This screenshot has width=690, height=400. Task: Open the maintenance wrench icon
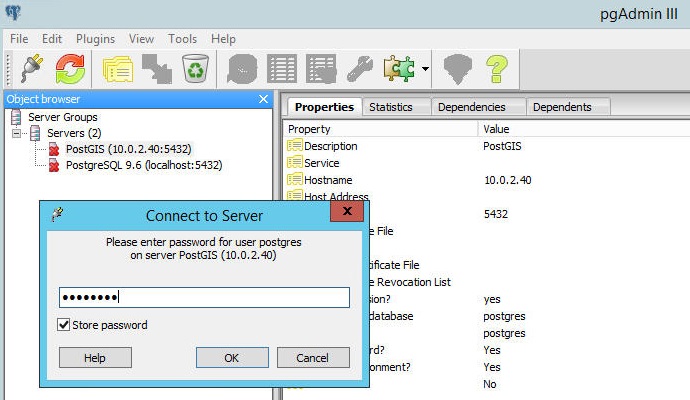(x=360, y=69)
